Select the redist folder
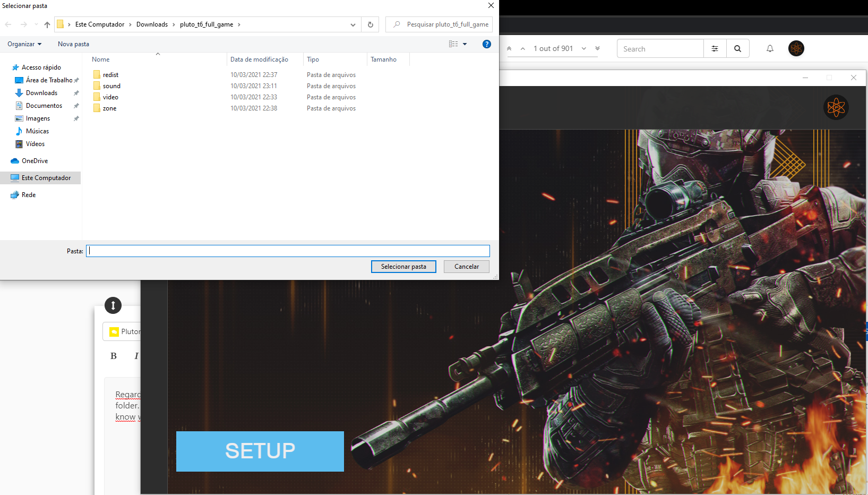868x495 pixels. 110,75
